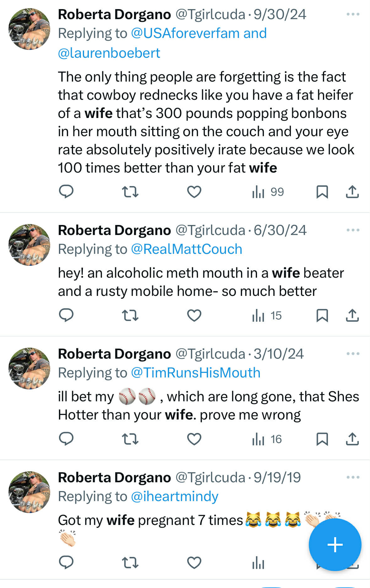The width and height of the screenshot is (370, 588).
Task: Reply to the 9/30/24 tweet
Action: pyautogui.click(x=66, y=191)
